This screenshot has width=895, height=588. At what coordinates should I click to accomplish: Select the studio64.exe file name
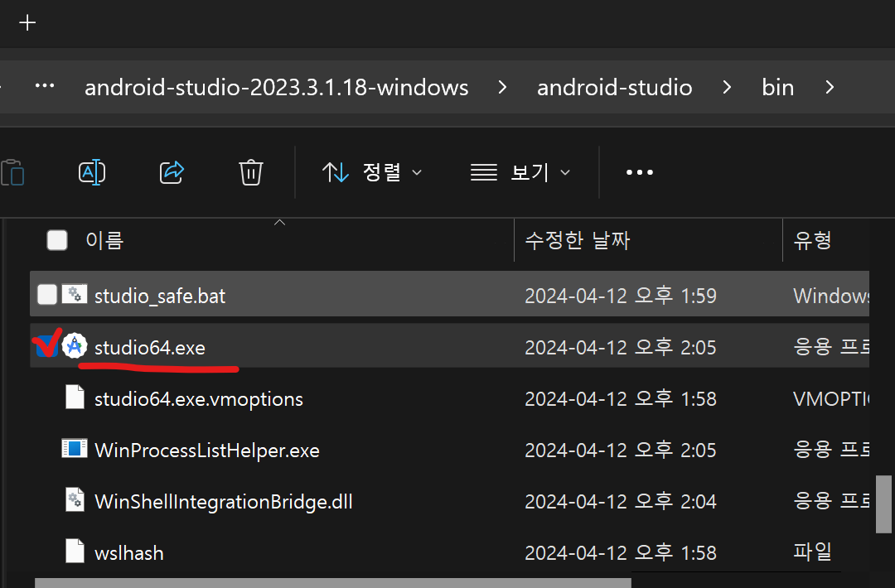point(150,347)
